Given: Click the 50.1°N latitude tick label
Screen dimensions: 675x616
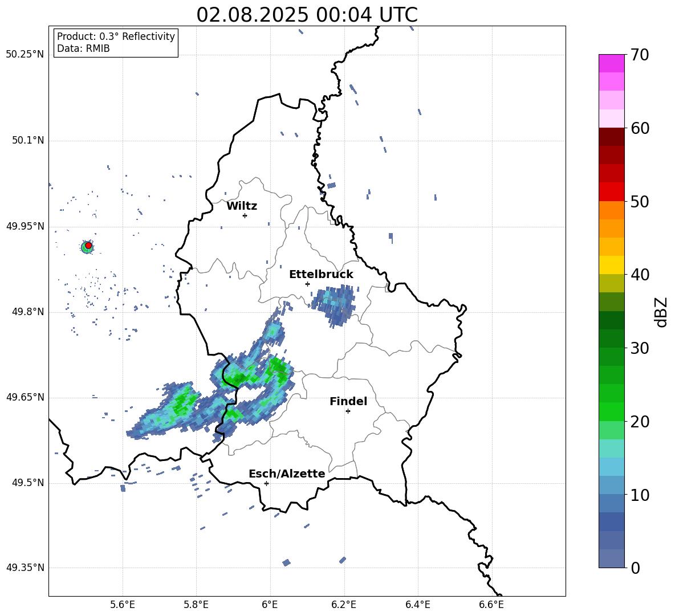Looking at the screenshot, I should point(28,140).
